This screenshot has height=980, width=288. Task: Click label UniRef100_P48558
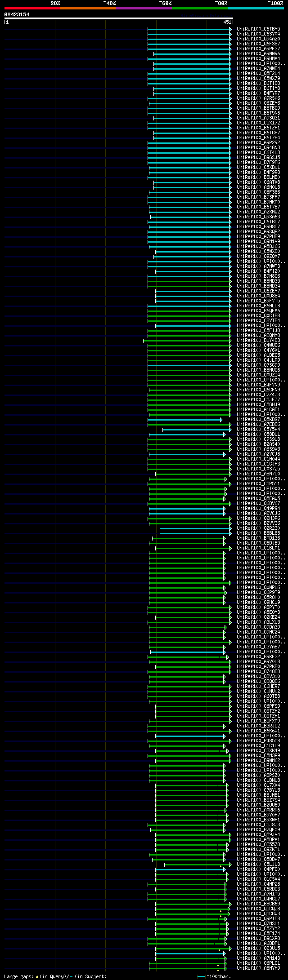[258, 741]
